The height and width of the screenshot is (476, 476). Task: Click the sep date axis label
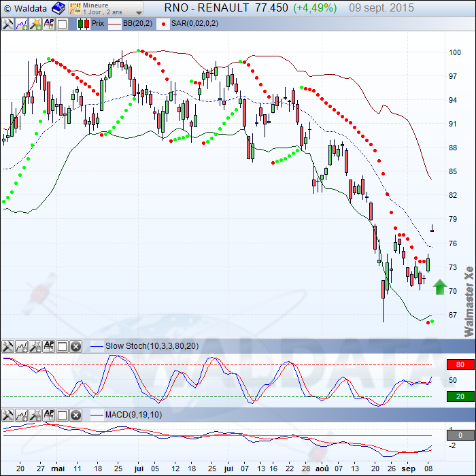coord(408,469)
